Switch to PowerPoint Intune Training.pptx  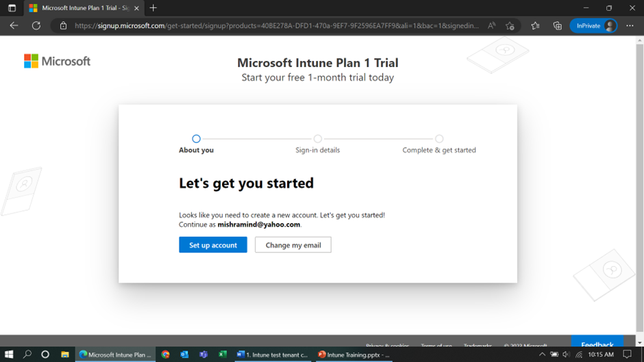(x=354, y=354)
